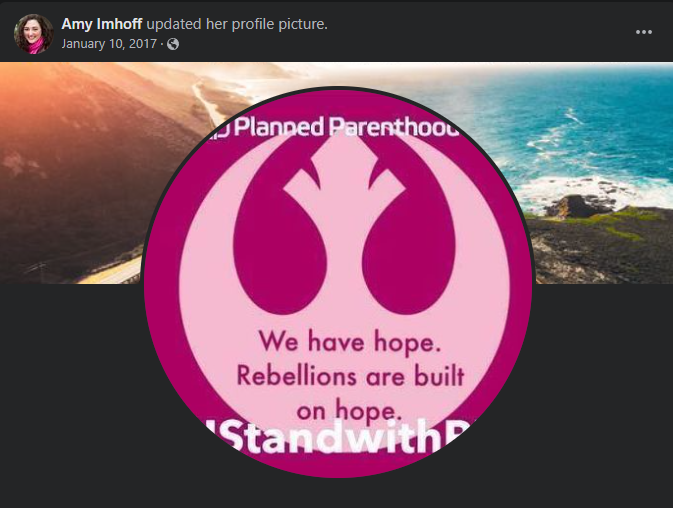Click the globe public privacy icon
Screen dimensions: 673x508
[173, 44]
